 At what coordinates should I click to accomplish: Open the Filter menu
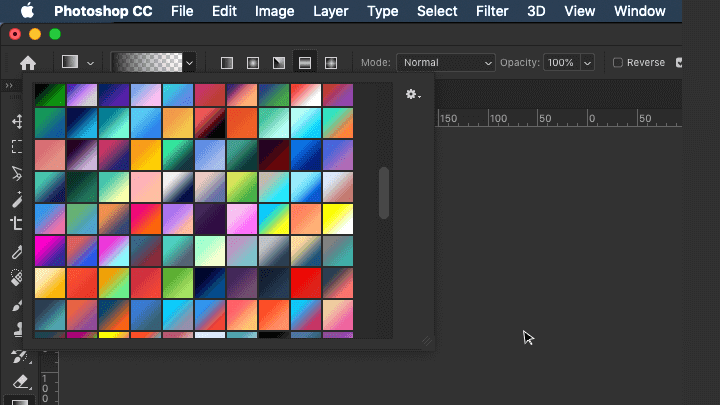(x=492, y=11)
